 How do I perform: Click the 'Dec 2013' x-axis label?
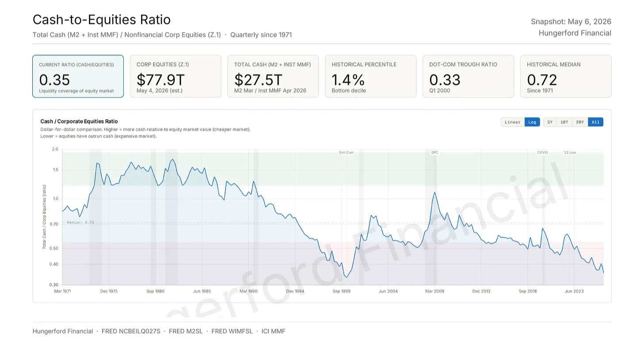(x=481, y=291)
